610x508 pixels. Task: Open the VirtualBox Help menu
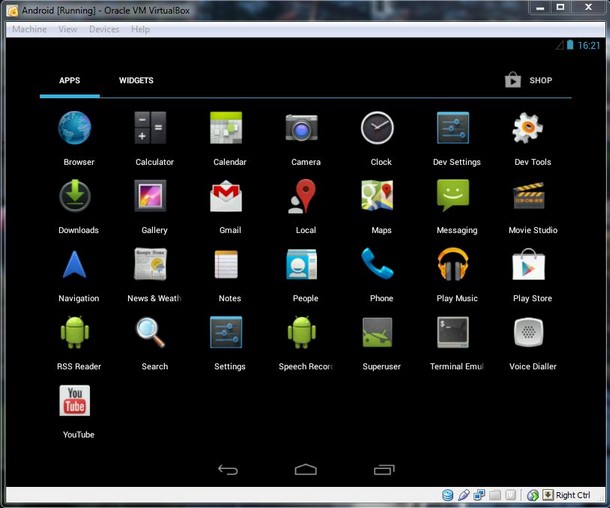(x=140, y=29)
